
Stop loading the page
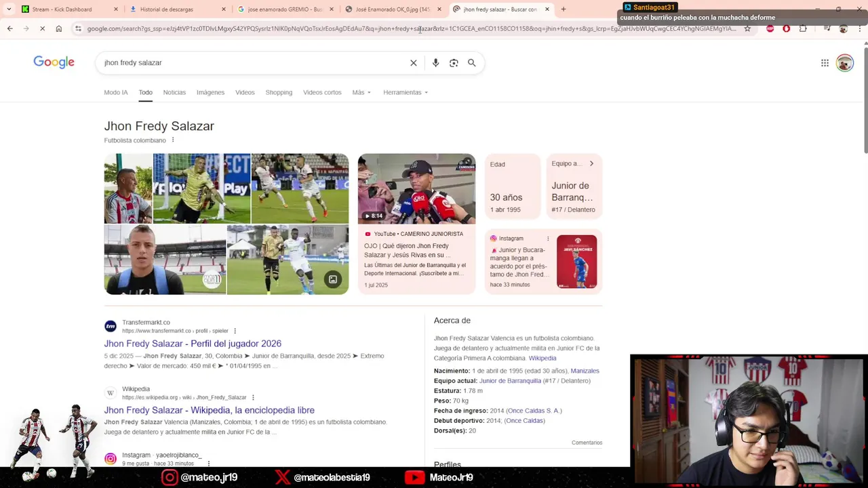point(42,28)
